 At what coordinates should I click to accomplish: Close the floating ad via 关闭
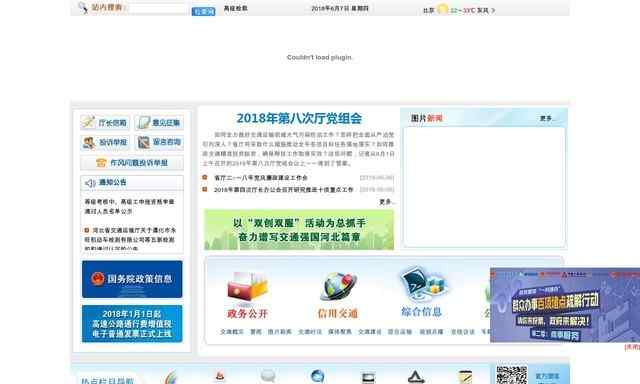[x=632, y=347]
